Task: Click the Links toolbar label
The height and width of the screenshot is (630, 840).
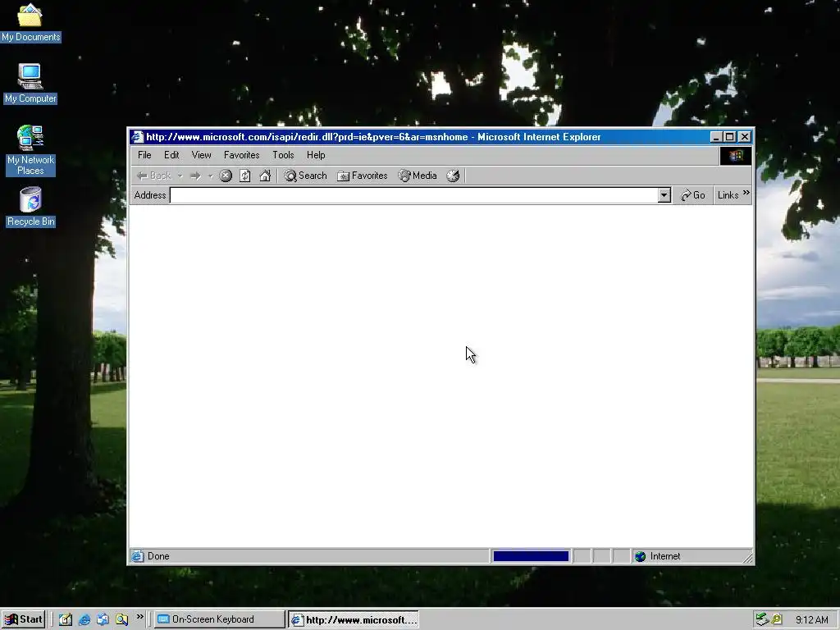Action: [x=728, y=195]
